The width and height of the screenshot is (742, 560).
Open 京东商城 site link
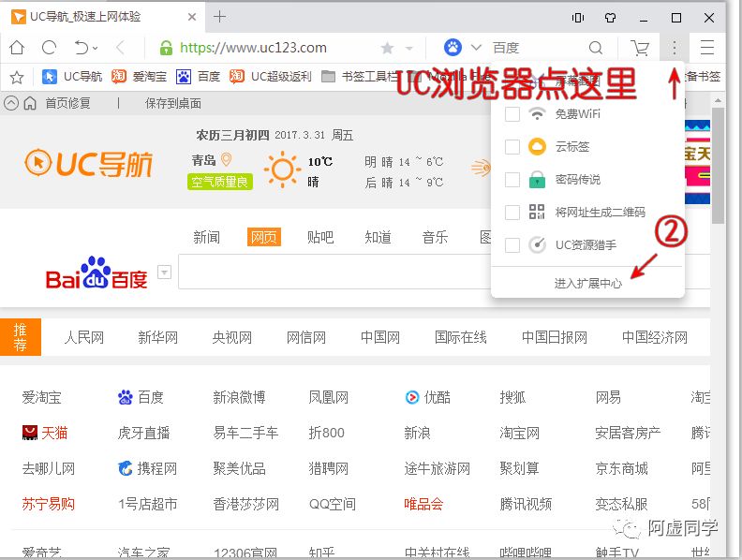pos(621,468)
